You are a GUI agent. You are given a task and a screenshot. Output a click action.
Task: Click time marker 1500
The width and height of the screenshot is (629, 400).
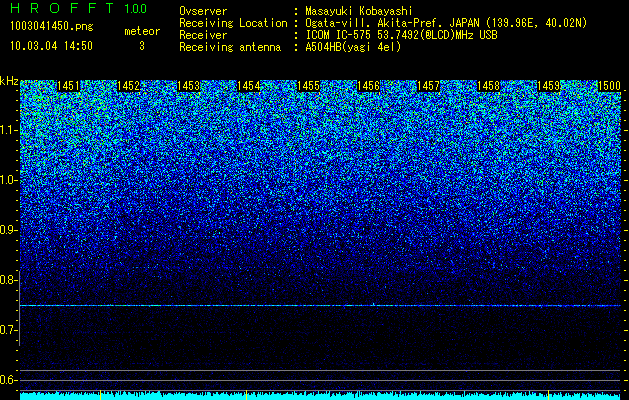609,86
